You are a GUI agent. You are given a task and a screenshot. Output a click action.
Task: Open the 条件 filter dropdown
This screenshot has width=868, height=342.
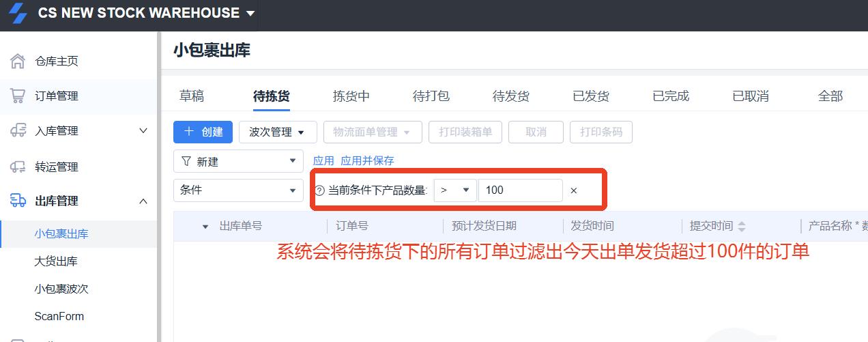238,190
